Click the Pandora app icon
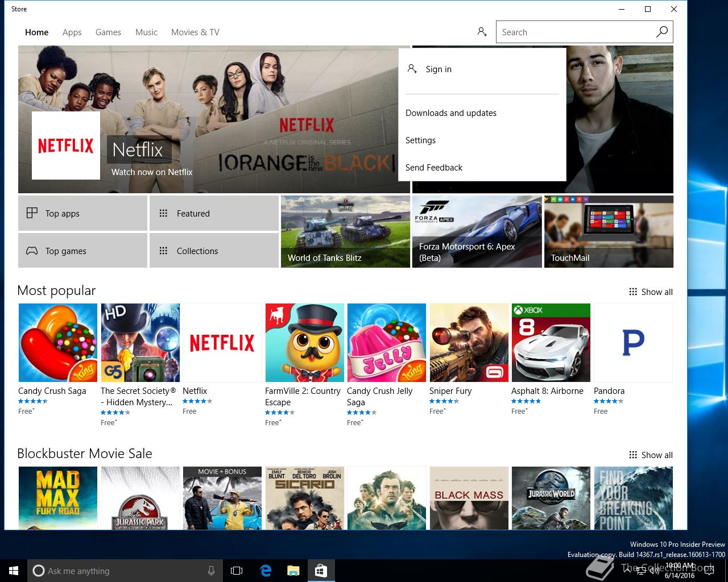728x582 pixels. [x=633, y=343]
